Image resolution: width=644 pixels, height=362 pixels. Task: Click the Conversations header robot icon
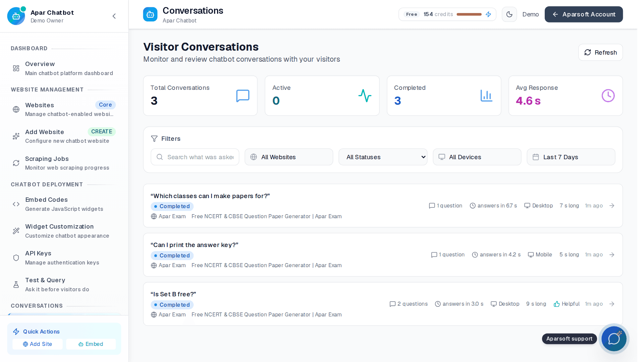(150, 14)
